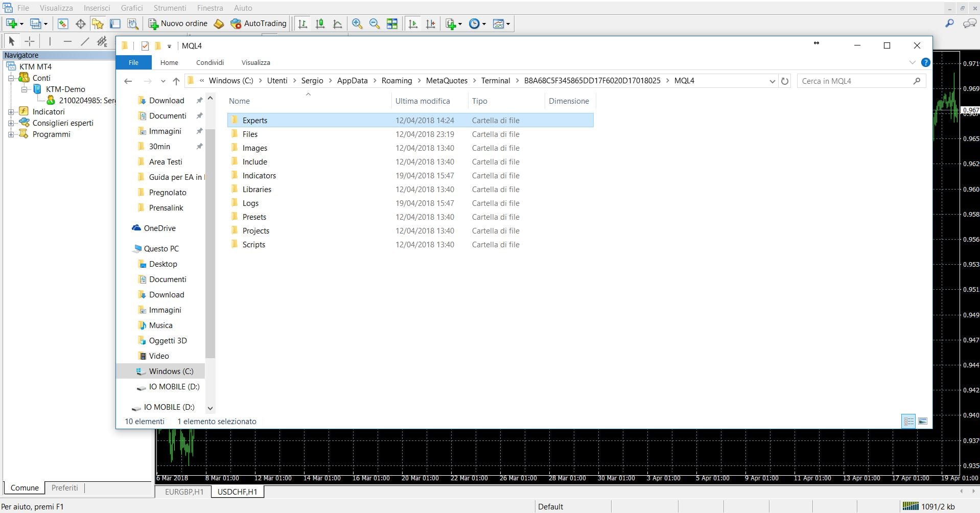Click the zoom out magnifier icon

point(375,24)
